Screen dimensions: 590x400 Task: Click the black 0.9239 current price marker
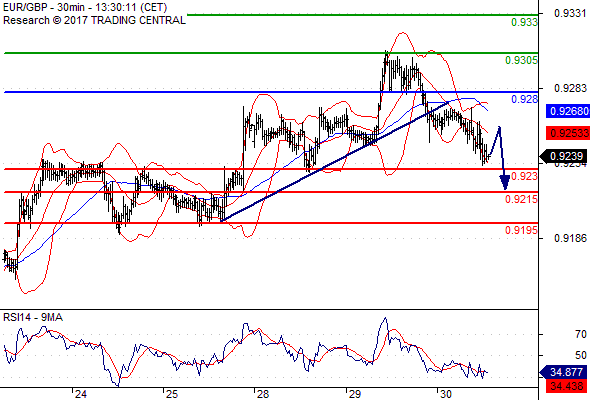click(x=564, y=156)
